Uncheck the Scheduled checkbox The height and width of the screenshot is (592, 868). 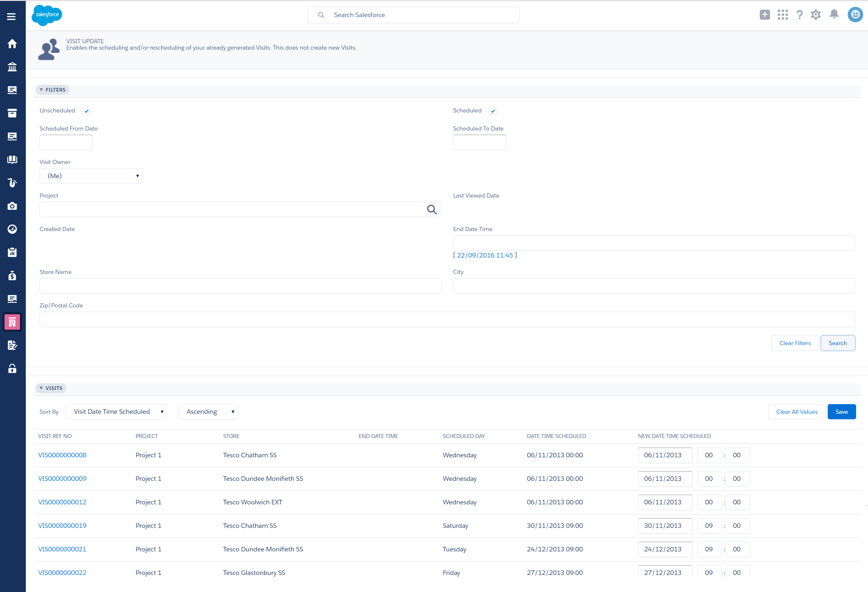click(493, 111)
